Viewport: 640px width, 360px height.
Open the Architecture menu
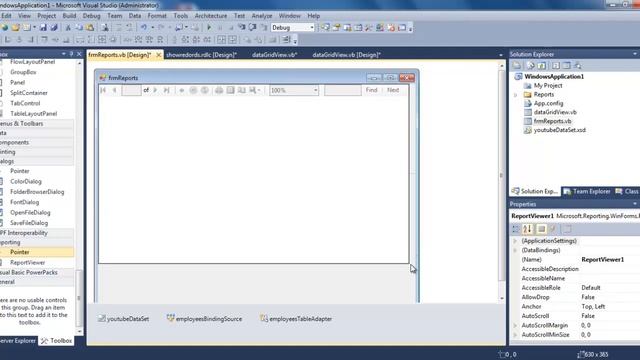tap(211, 16)
